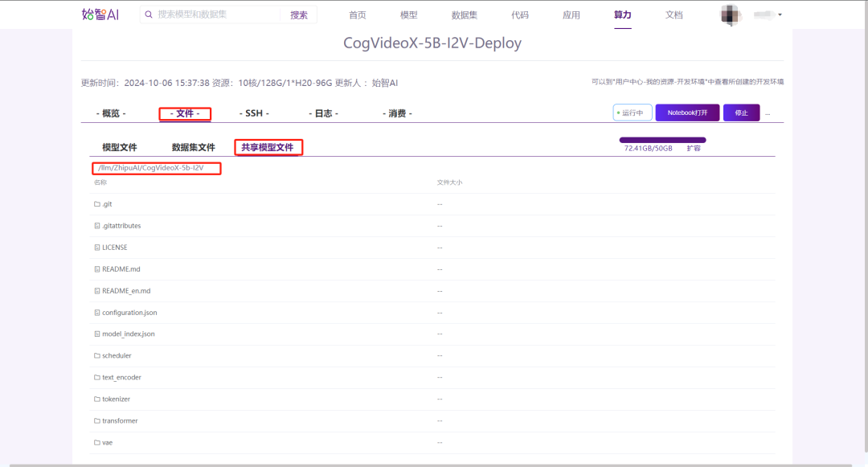The height and width of the screenshot is (467, 868).
Task: Click the transformer folder icon
Action: pos(97,420)
